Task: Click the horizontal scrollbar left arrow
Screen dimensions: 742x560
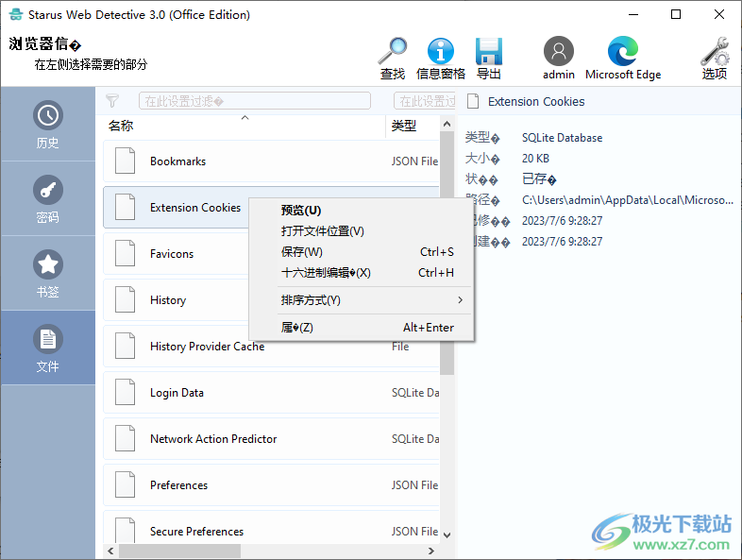Action: 110,551
